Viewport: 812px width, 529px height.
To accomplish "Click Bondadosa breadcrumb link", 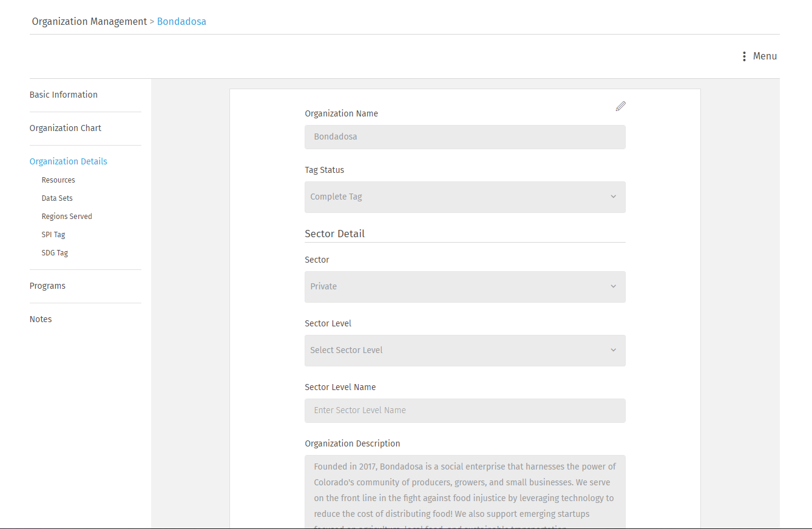I will coord(181,21).
